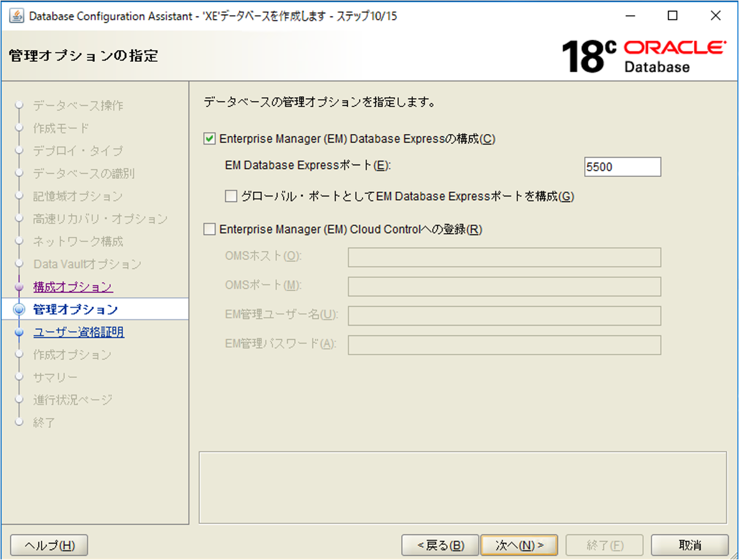
Task: Click the ヘルプ(H) button
Action: tap(49, 545)
